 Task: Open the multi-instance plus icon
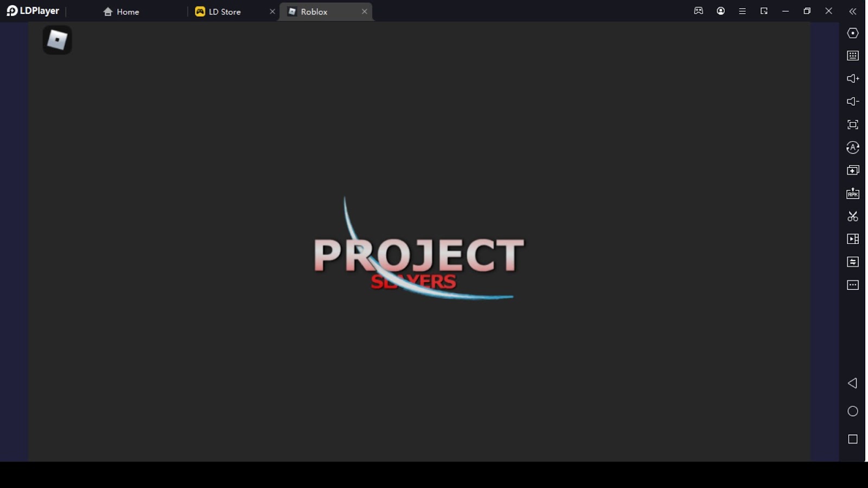coord(853,170)
